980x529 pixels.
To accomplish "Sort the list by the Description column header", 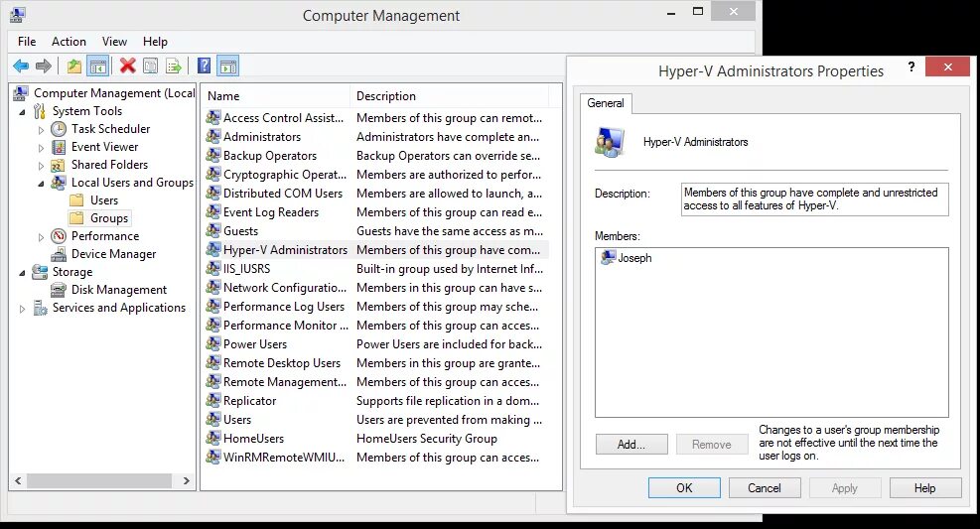I will click(x=450, y=96).
